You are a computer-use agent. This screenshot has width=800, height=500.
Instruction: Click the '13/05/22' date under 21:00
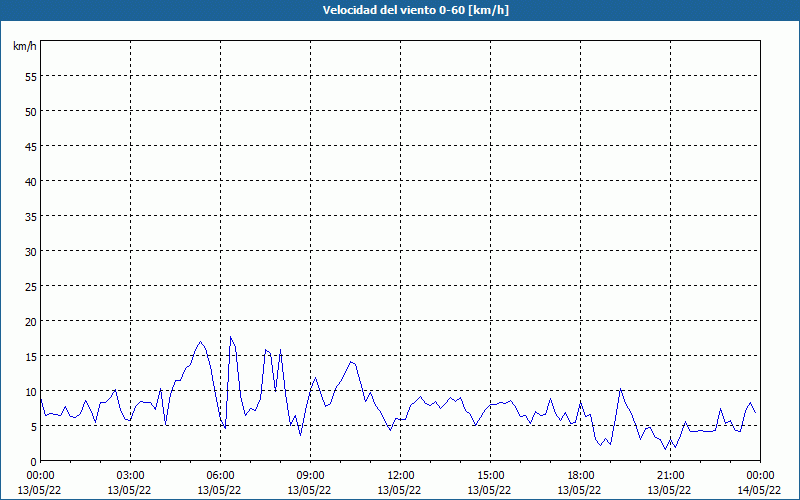click(x=669, y=490)
